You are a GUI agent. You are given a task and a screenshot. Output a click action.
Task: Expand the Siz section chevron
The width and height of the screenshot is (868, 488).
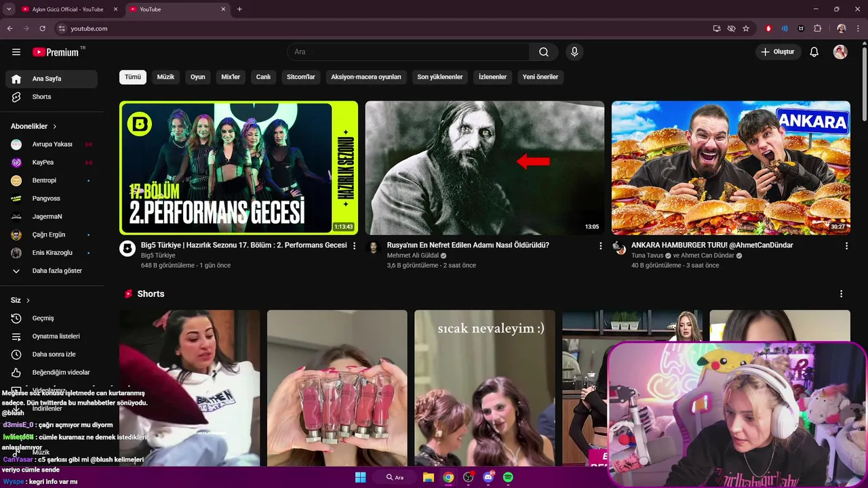pos(28,300)
